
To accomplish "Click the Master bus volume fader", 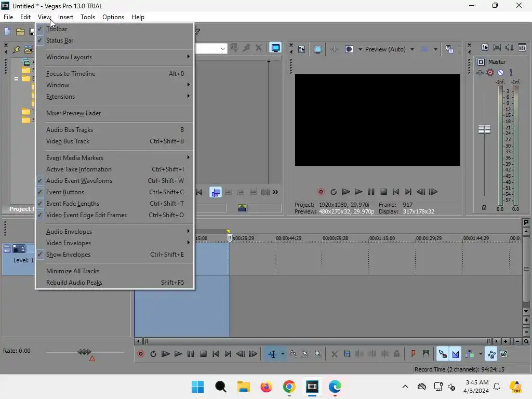I will tap(484, 129).
